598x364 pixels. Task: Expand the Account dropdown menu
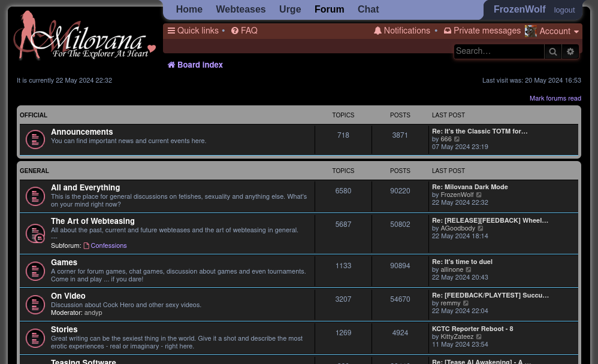click(x=559, y=31)
